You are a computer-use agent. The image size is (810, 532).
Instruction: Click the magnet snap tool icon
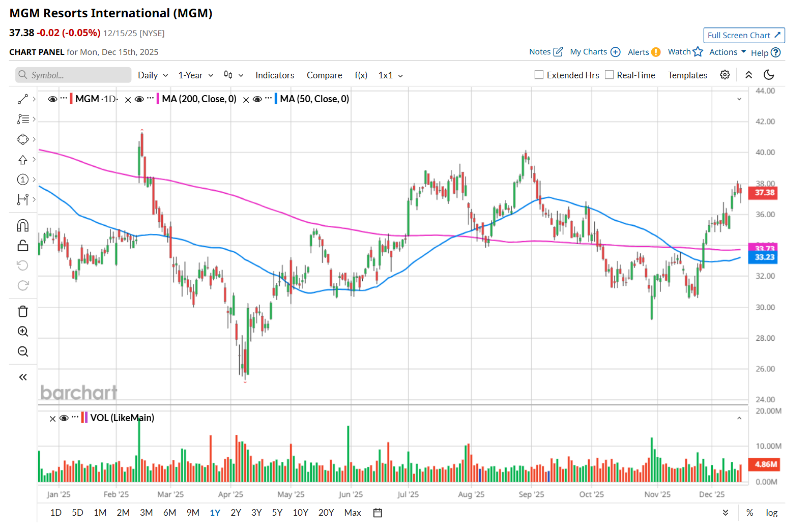(x=23, y=225)
